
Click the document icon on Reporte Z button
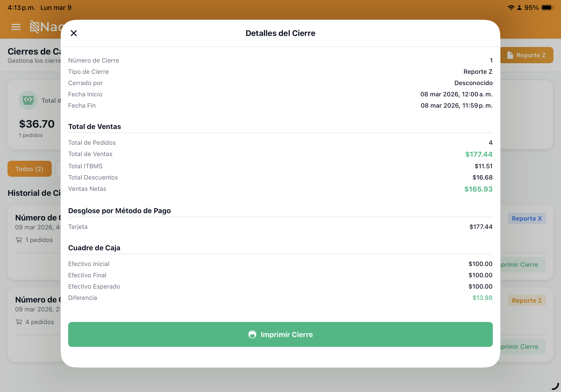(x=510, y=55)
